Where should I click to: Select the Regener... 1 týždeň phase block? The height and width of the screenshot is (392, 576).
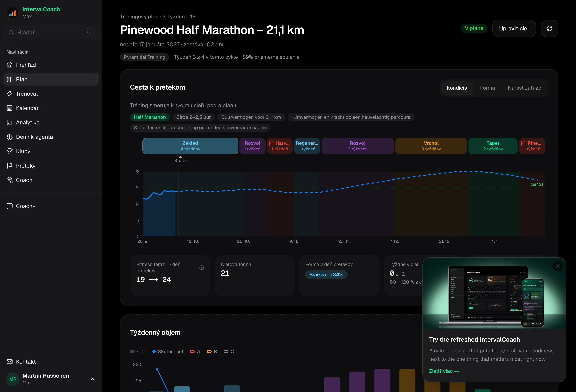(x=307, y=146)
